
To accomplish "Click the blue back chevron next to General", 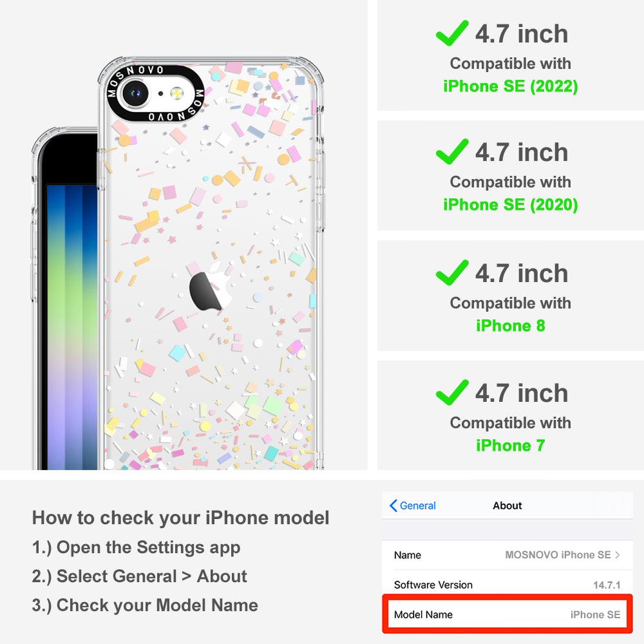I will coord(393,506).
